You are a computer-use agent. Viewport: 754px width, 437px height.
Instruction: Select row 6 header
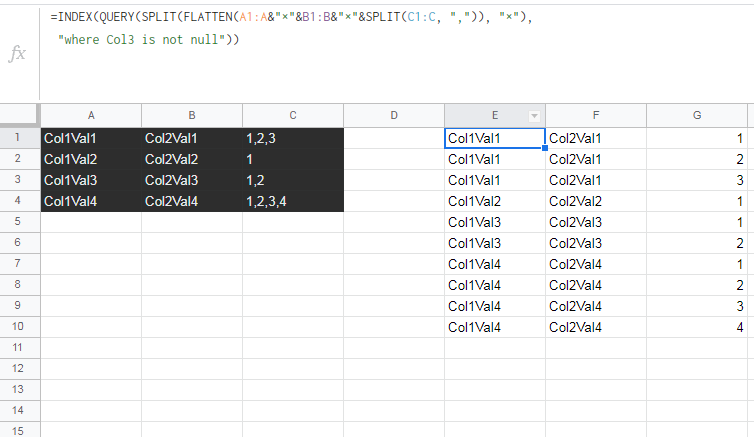coord(18,243)
